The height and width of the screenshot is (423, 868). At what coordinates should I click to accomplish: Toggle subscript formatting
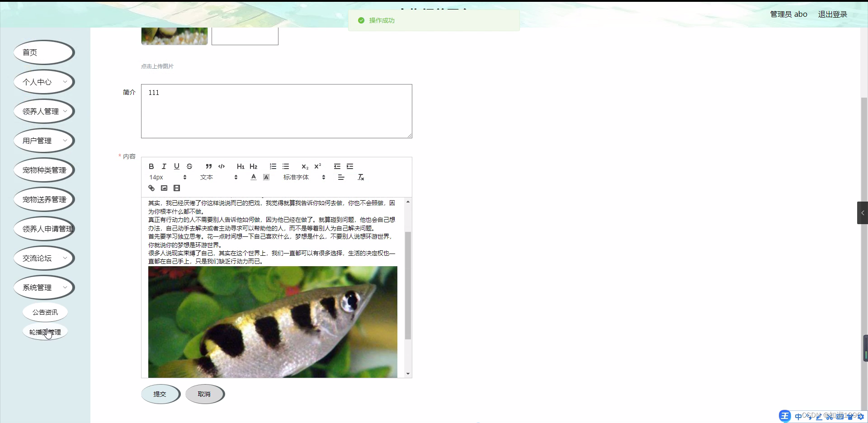(305, 166)
